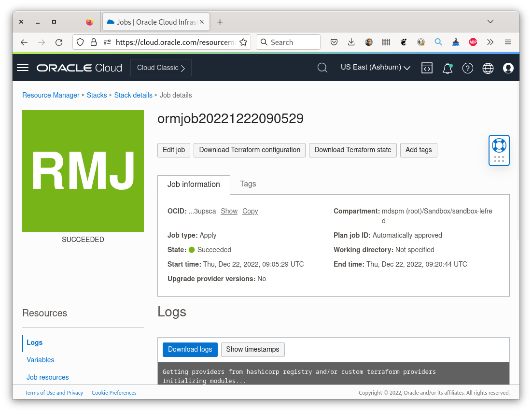532x413 pixels.
Task: Open the tab list chevron dropdown
Action: tap(490, 22)
